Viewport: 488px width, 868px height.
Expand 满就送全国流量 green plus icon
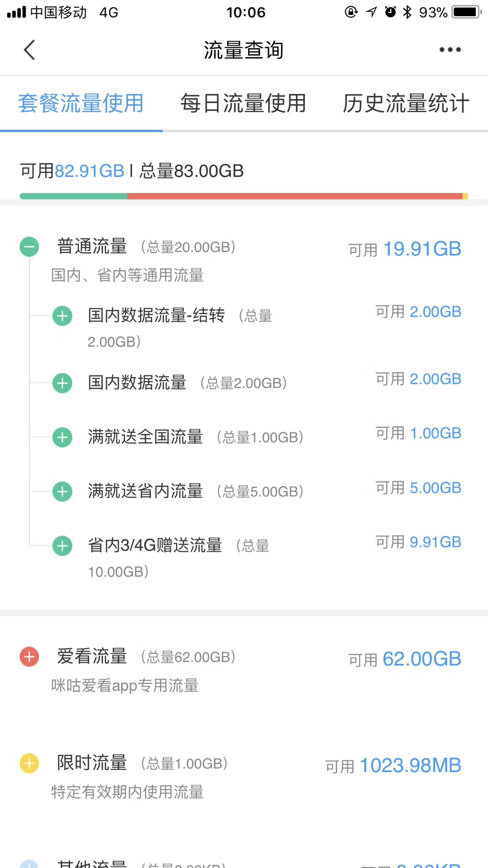coord(62,438)
